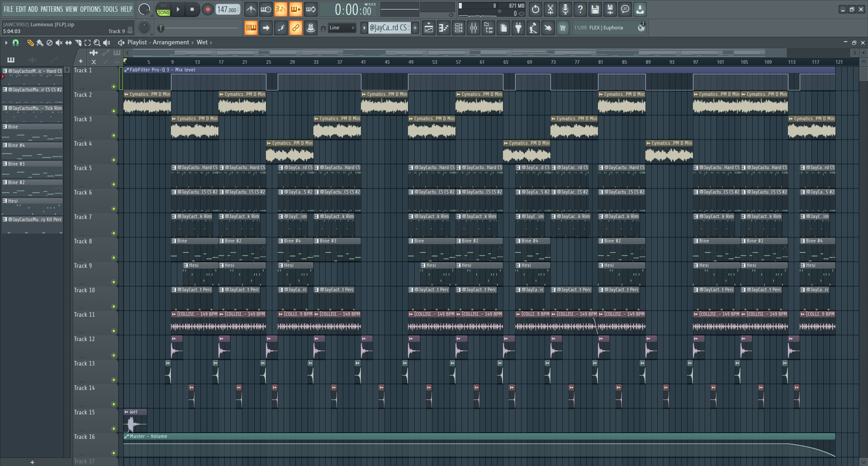
Task: Click the red Record button
Action: pyautogui.click(x=208, y=9)
